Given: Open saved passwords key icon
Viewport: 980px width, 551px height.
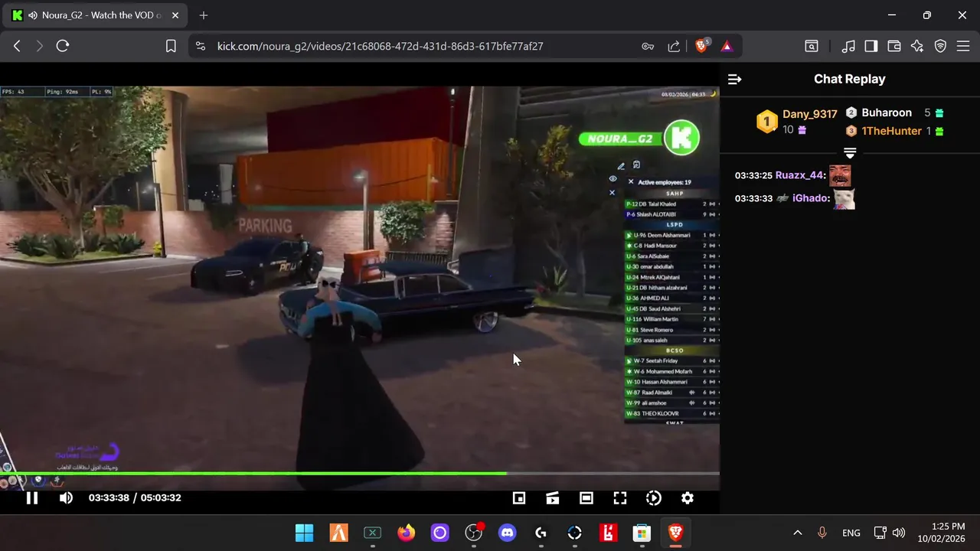Looking at the screenshot, I should coord(648,46).
